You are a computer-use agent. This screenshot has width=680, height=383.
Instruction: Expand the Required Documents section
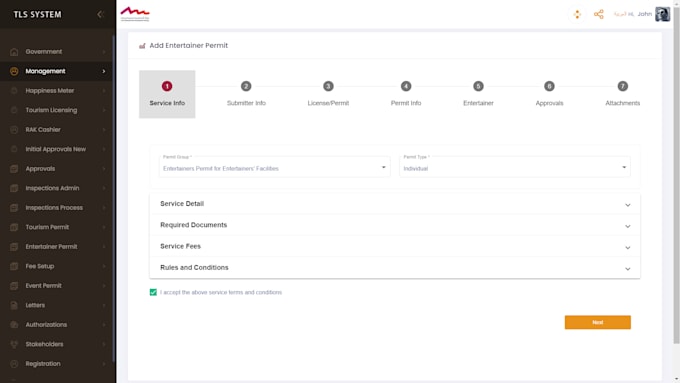(395, 225)
